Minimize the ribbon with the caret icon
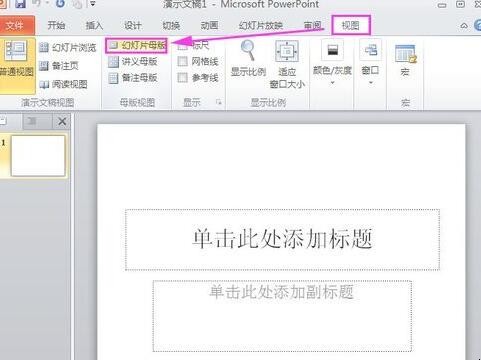 (x=464, y=26)
